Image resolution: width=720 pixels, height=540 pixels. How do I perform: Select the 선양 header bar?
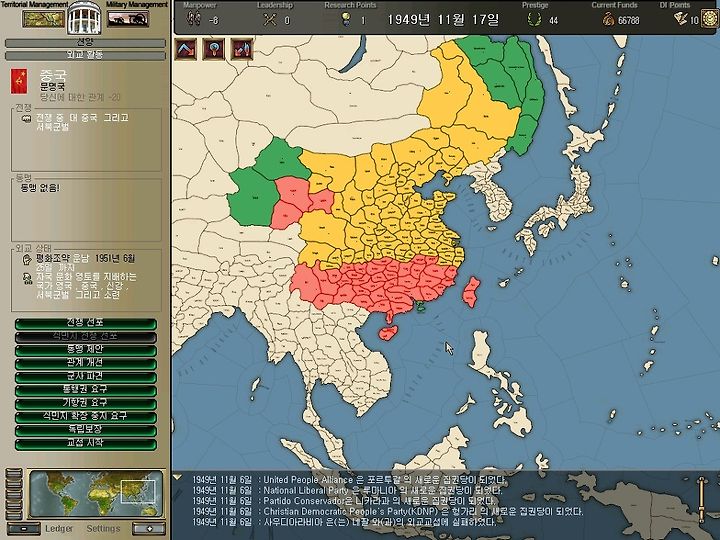[x=85, y=43]
